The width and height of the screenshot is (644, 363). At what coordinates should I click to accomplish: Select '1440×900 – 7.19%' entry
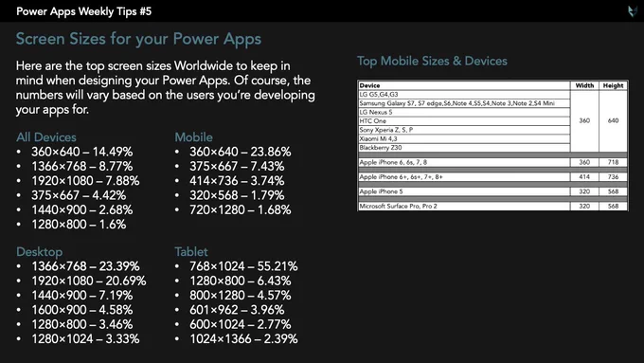pyautogui.click(x=81, y=295)
